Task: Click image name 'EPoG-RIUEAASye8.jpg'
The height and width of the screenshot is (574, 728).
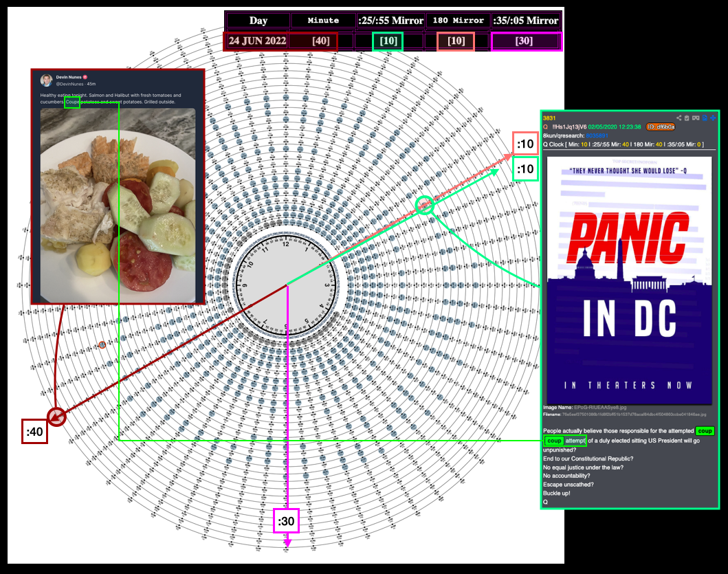Action: tap(600, 407)
